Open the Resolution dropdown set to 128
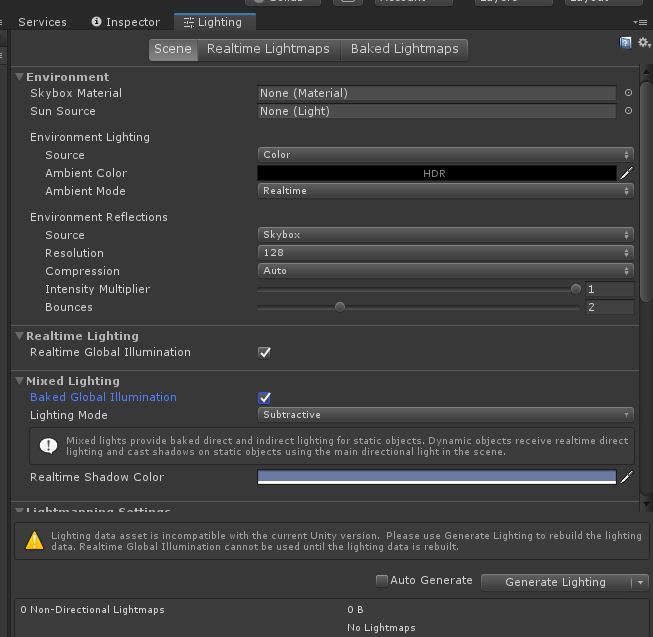 pyautogui.click(x=446, y=253)
